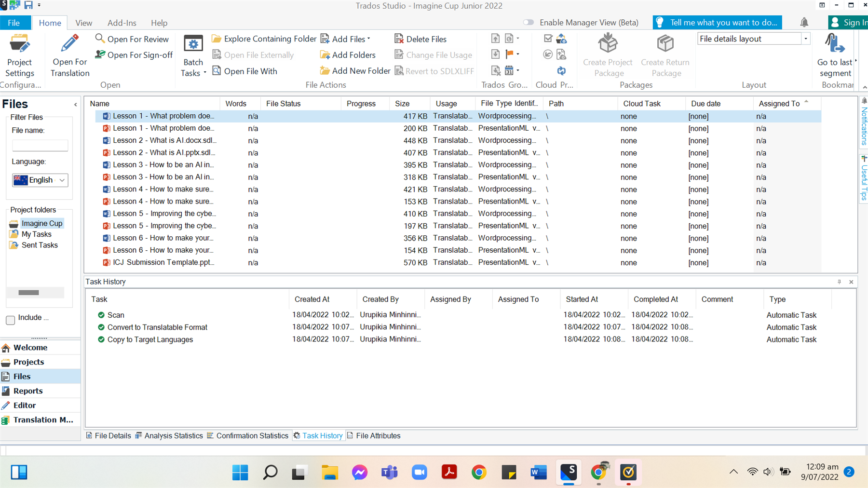The width and height of the screenshot is (868, 488).
Task: Click the checkmark task icon in Cloud Projects
Action: 548,39
